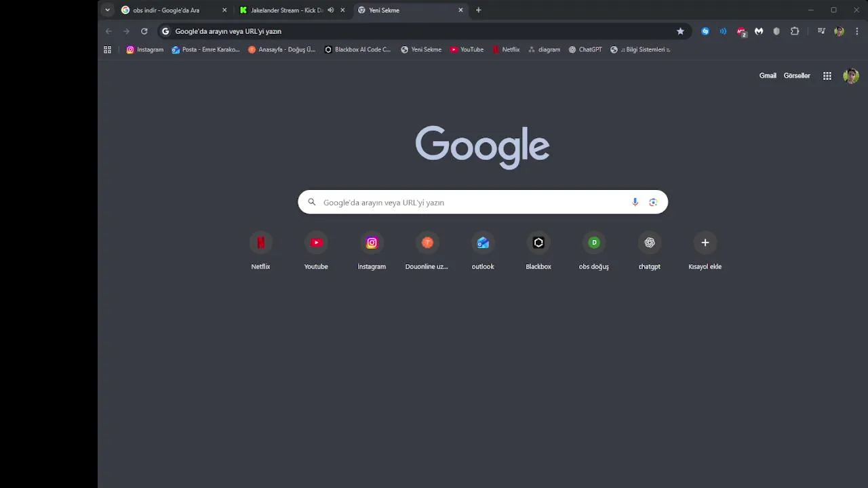Open the blue sound-wave extension

[723, 31]
